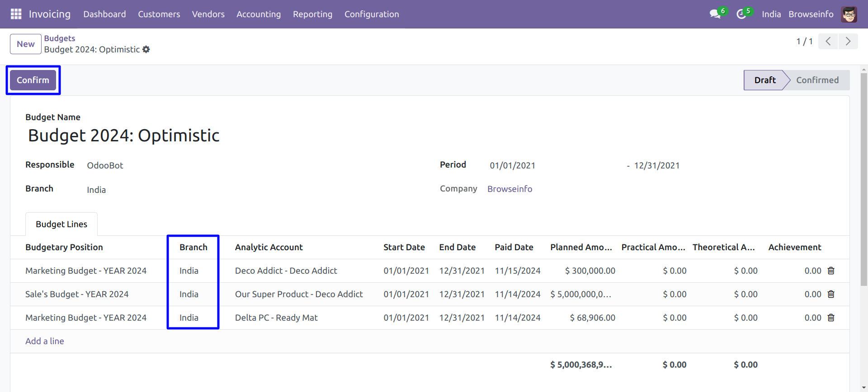
Task: Open the Responsible OdooBot dropdown field
Action: pyautogui.click(x=105, y=166)
